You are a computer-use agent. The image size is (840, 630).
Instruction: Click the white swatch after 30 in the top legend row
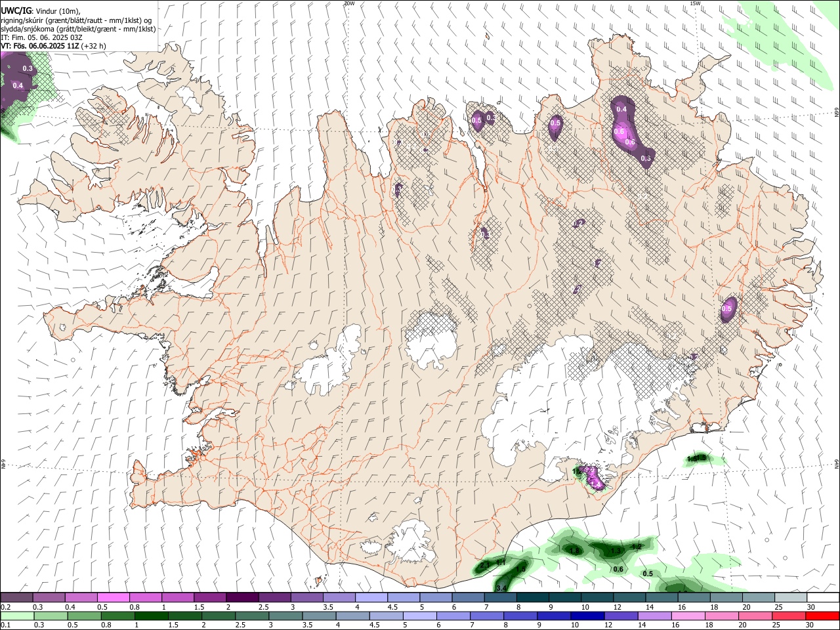(x=823, y=597)
